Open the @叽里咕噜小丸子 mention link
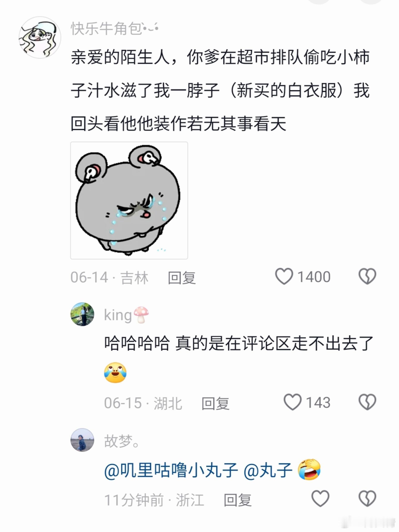 click(171, 470)
